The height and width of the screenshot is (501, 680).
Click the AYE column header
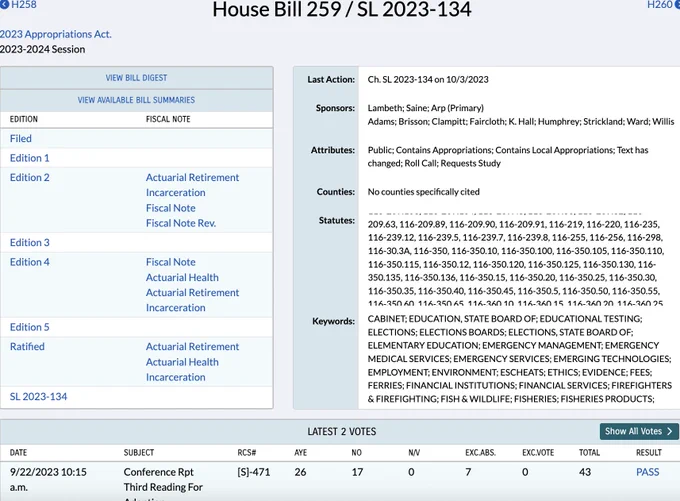[x=300, y=453]
